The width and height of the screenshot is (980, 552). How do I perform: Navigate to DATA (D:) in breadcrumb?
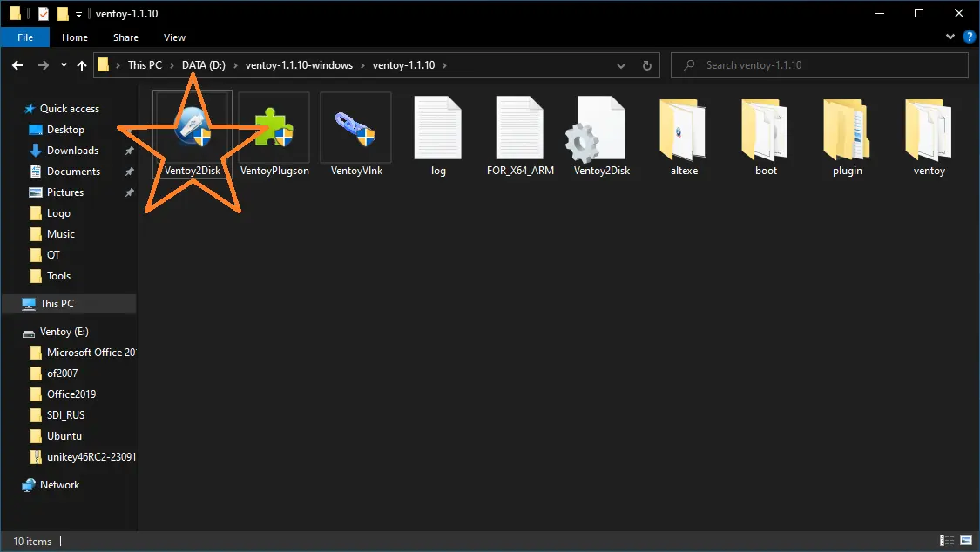[203, 65]
